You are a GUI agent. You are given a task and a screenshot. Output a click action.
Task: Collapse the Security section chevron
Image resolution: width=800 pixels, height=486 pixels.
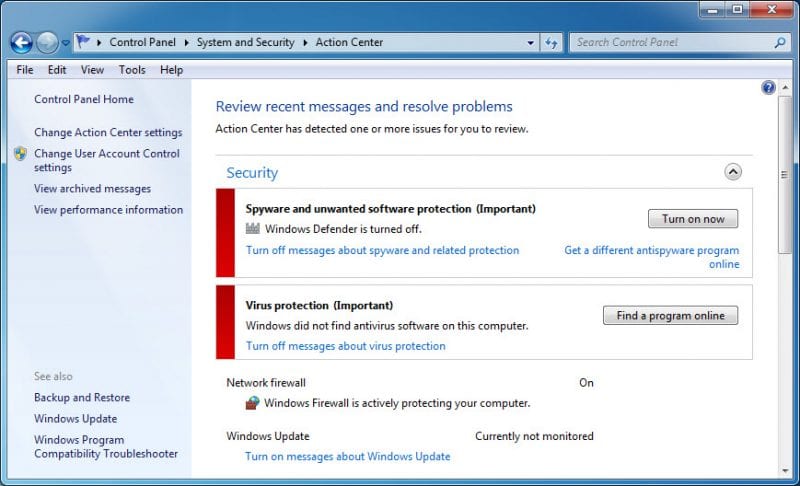pos(733,172)
